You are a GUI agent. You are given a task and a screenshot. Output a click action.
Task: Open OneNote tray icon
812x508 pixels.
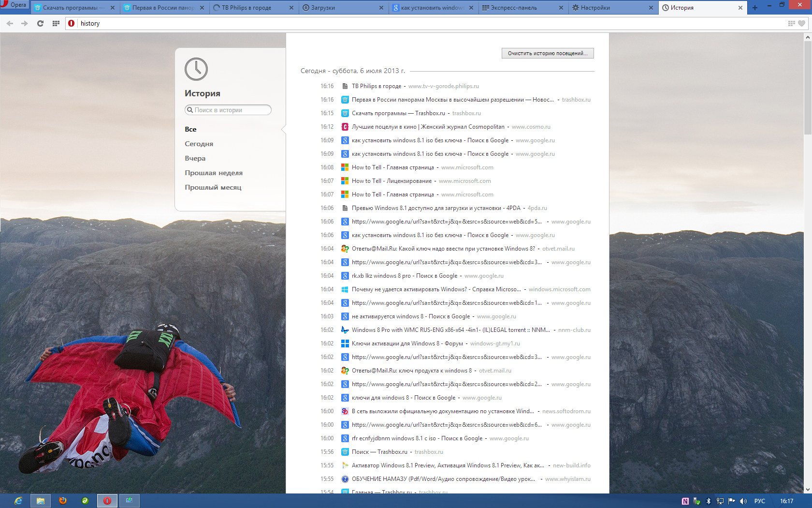point(685,501)
